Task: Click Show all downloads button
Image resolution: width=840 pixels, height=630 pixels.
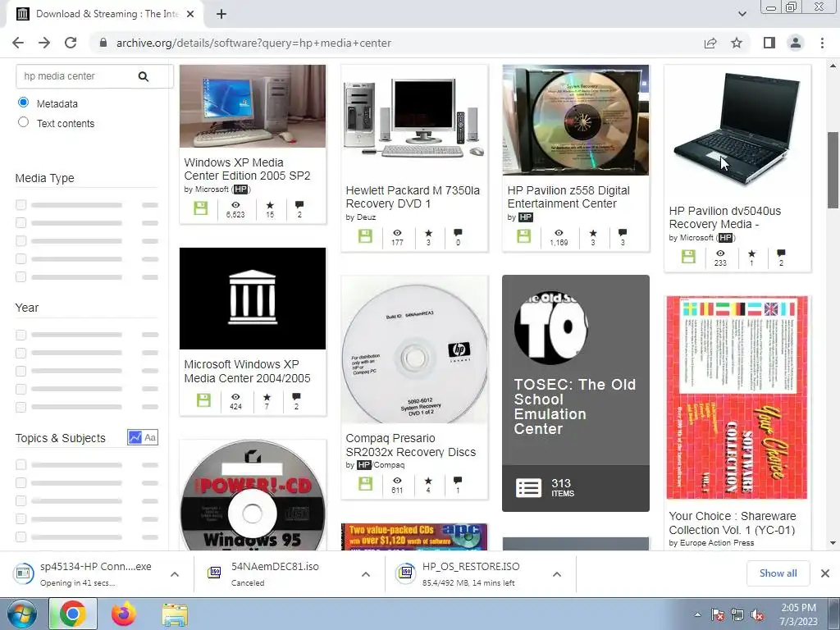Action: [x=778, y=573]
